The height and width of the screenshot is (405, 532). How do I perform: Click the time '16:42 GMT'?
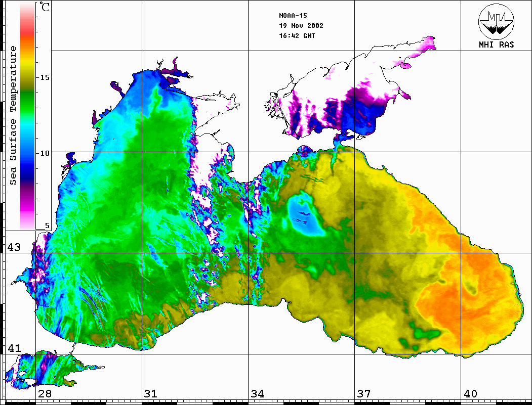[x=297, y=36]
